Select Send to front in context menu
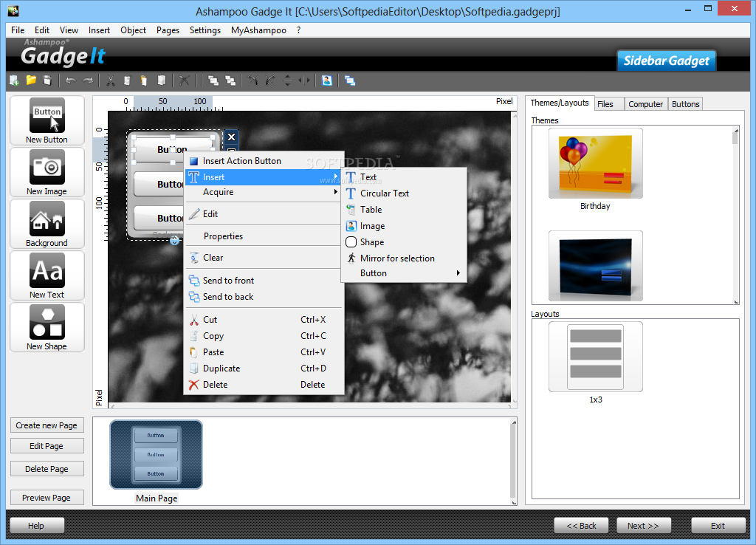The image size is (756, 545). pyautogui.click(x=264, y=280)
